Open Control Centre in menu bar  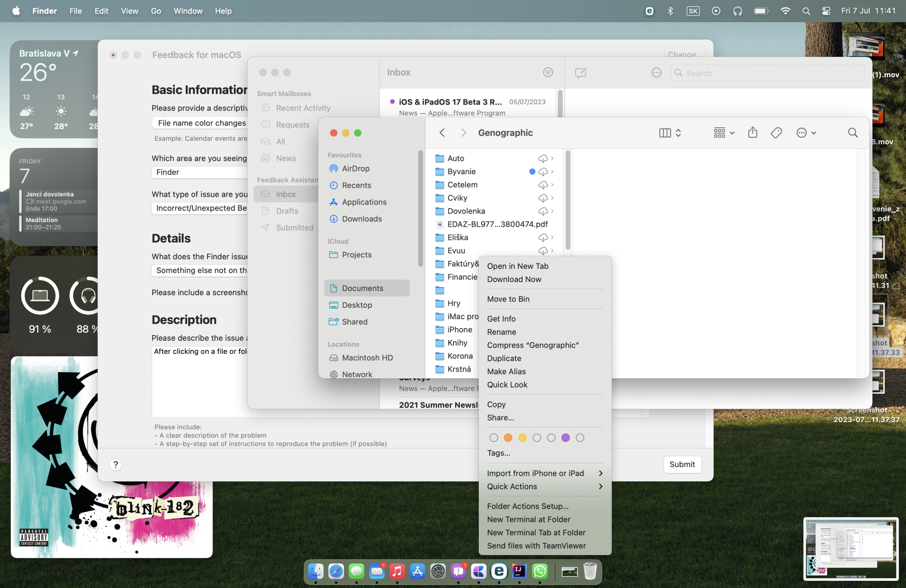(x=826, y=11)
